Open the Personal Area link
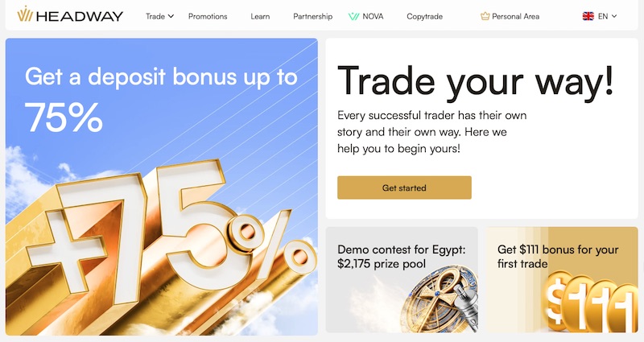This screenshot has width=644, height=342. coord(515,16)
